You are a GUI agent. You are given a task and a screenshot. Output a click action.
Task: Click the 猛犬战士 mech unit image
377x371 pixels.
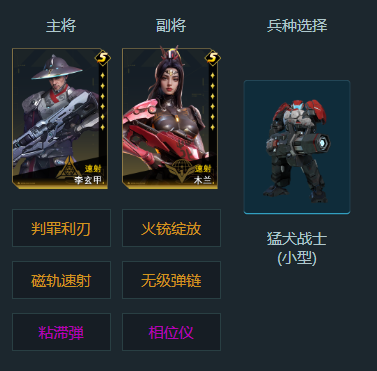[297, 147]
